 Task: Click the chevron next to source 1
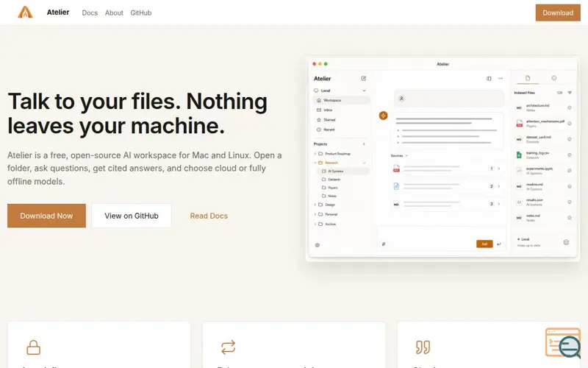click(499, 169)
